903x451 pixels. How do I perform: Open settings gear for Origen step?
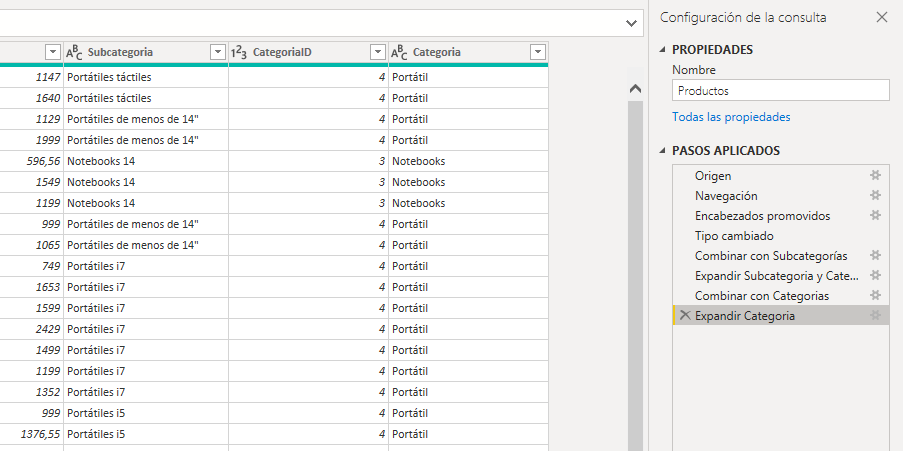875,176
